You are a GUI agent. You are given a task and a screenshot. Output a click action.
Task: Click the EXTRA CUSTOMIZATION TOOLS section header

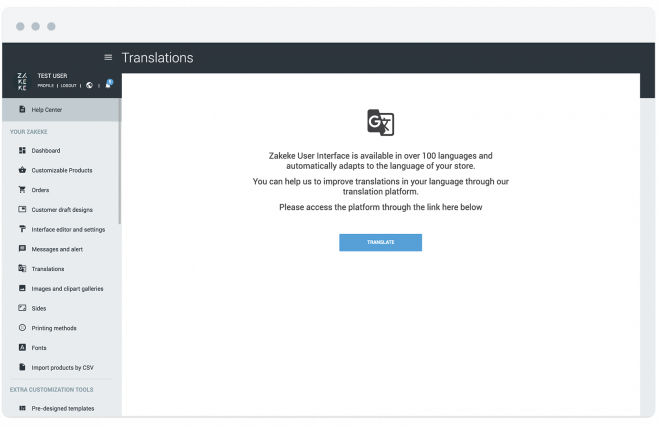(x=51, y=390)
